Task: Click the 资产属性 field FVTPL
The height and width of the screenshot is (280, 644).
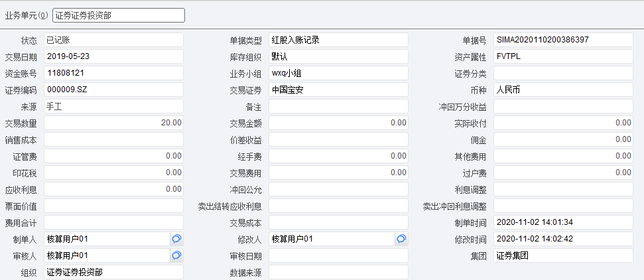Action: (x=562, y=56)
